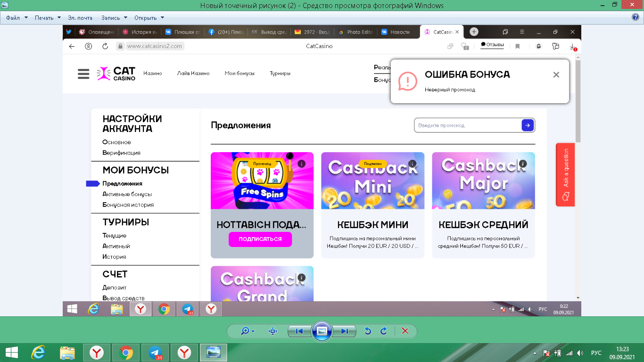This screenshot has width=644, height=362.
Task: Click the bookmark icon in address bar
Action: pos(518,46)
